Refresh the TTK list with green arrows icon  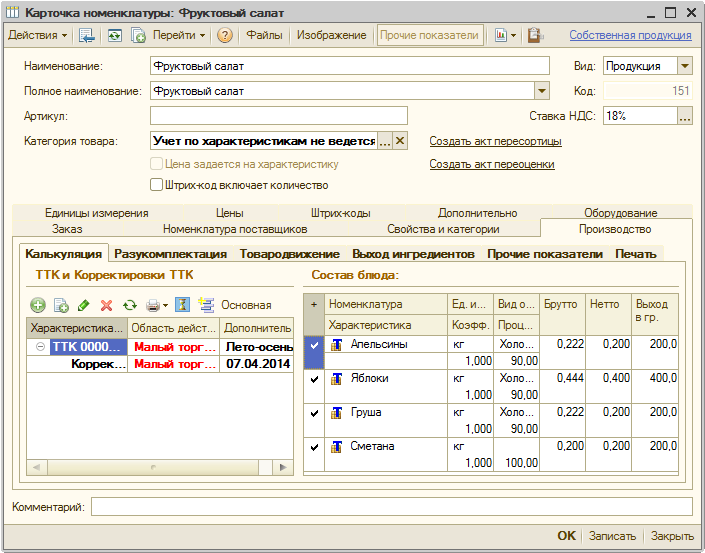pyautogui.click(x=130, y=306)
